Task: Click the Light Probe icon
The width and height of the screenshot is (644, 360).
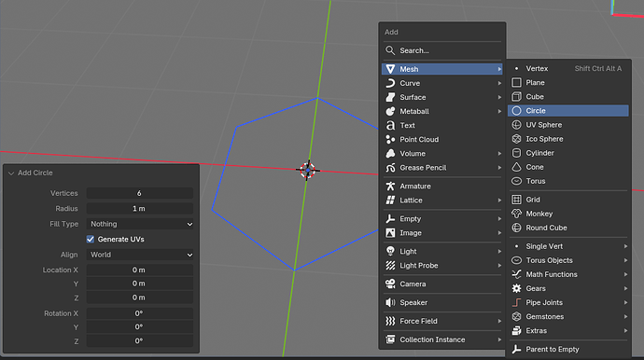Action: click(390, 266)
